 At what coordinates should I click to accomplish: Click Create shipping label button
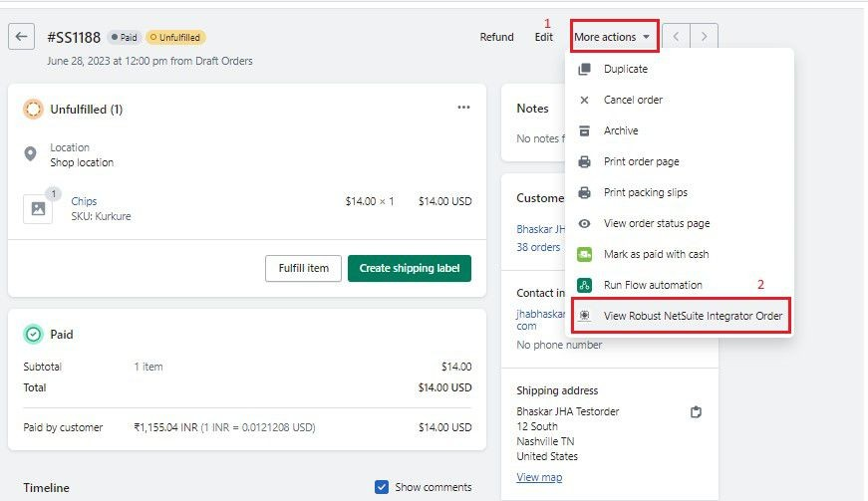pos(410,268)
